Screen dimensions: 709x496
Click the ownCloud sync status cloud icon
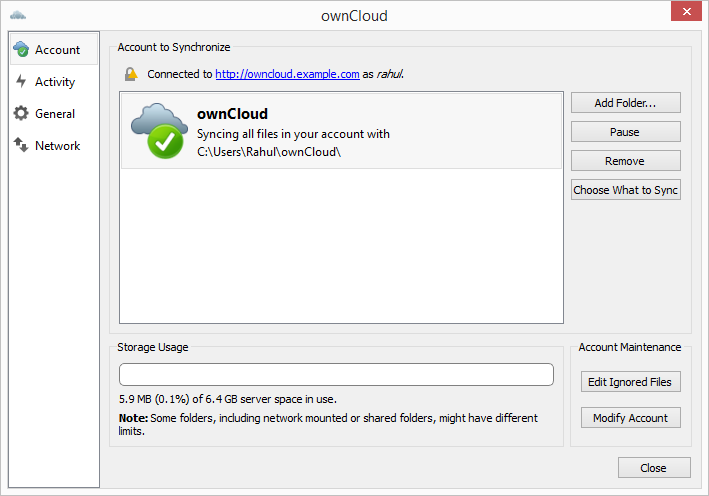pyautogui.click(x=158, y=130)
